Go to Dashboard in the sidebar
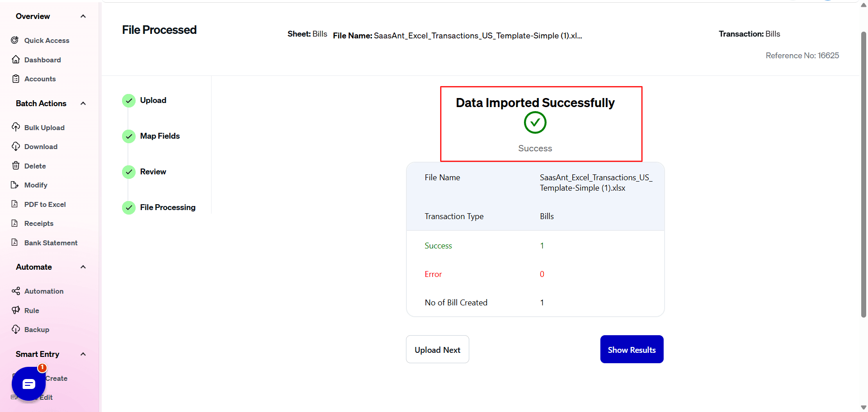Screen dimensions: 868x412 (x=42, y=60)
